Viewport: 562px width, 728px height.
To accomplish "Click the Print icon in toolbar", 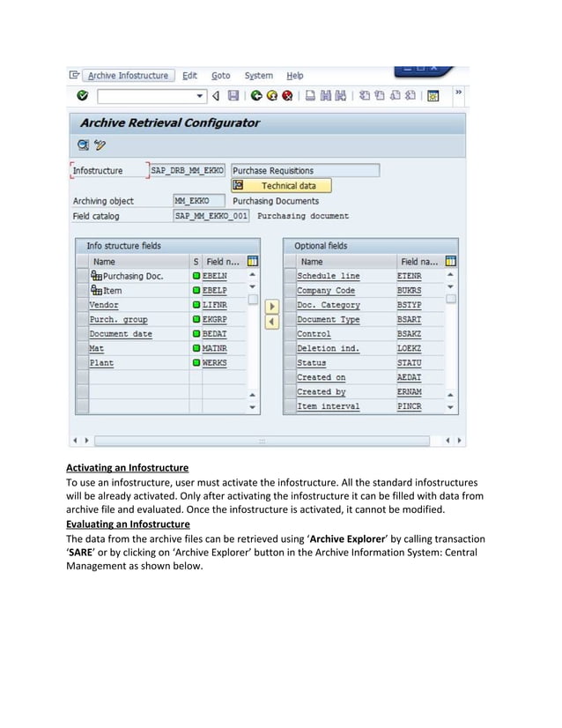I will (310, 96).
